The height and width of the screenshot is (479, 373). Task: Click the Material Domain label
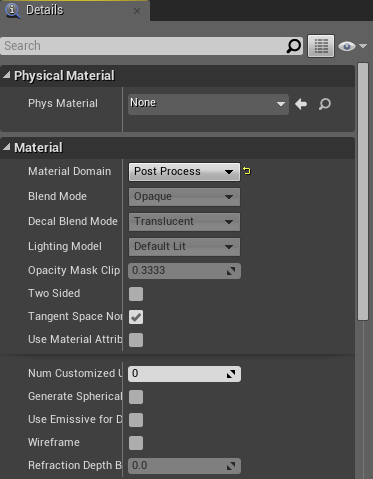pos(69,171)
